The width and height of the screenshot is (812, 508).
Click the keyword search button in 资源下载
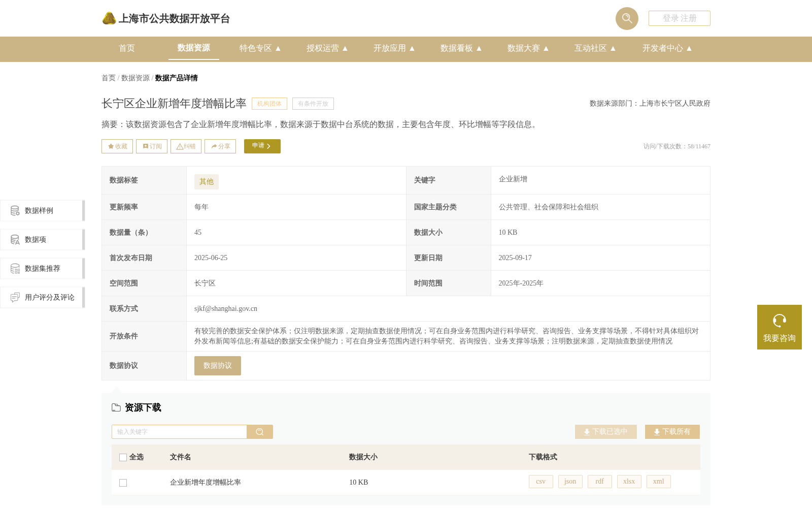[x=260, y=432]
